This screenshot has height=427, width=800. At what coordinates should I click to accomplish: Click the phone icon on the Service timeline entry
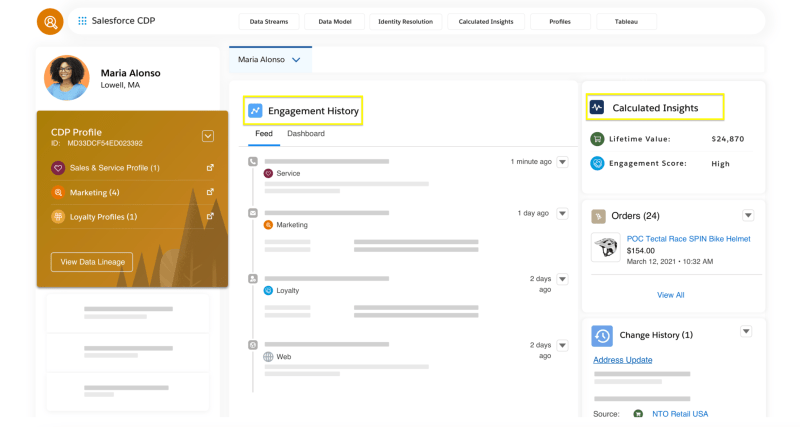click(253, 161)
